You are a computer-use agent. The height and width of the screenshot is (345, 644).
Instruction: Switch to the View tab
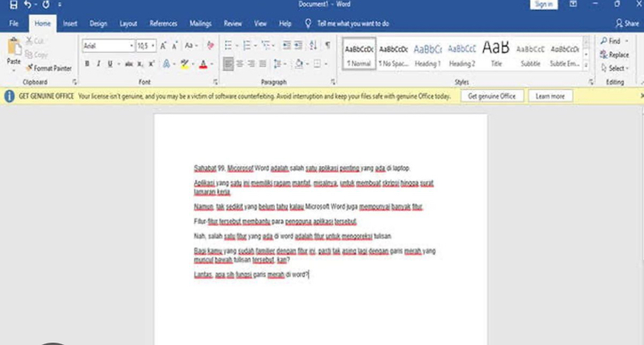coord(260,24)
